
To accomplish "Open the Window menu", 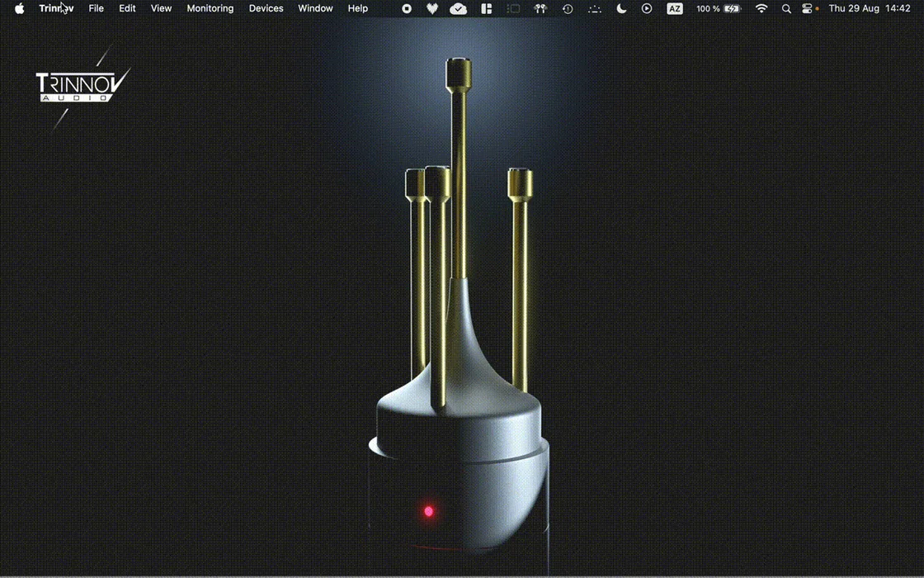I will click(x=315, y=8).
